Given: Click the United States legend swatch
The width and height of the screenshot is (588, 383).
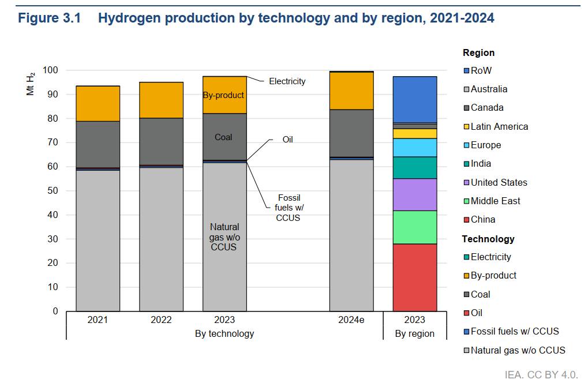Looking at the screenshot, I should (x=466, y=183).
